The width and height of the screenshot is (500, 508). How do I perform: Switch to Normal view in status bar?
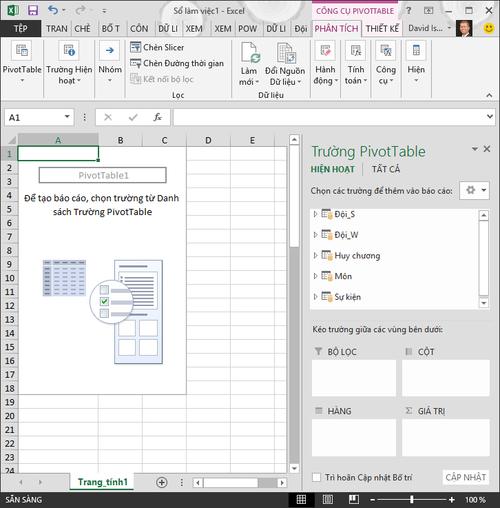click(301, 499)
